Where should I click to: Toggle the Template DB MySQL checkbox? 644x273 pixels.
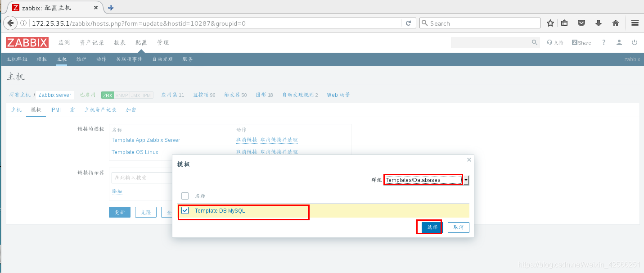185,210
